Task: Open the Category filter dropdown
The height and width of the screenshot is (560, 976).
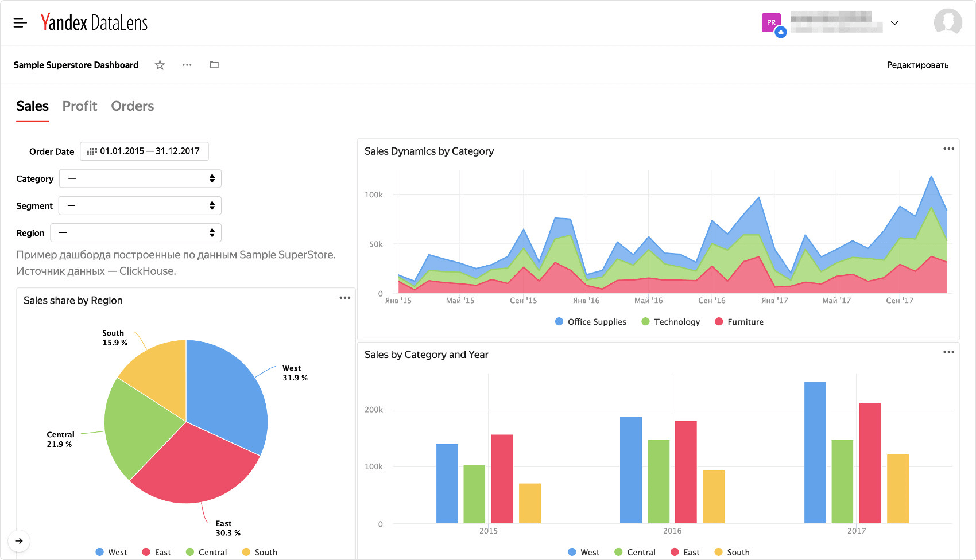Action: click(140, 178)
